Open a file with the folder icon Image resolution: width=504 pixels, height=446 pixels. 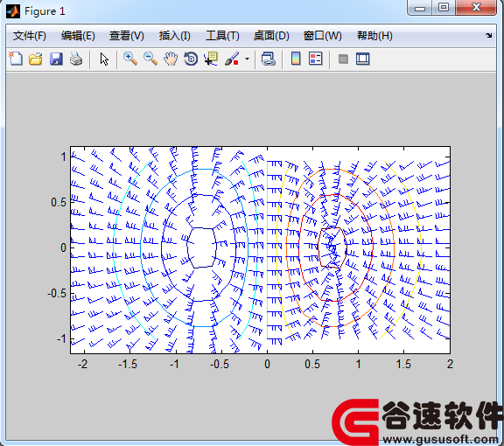pos(36,59)
